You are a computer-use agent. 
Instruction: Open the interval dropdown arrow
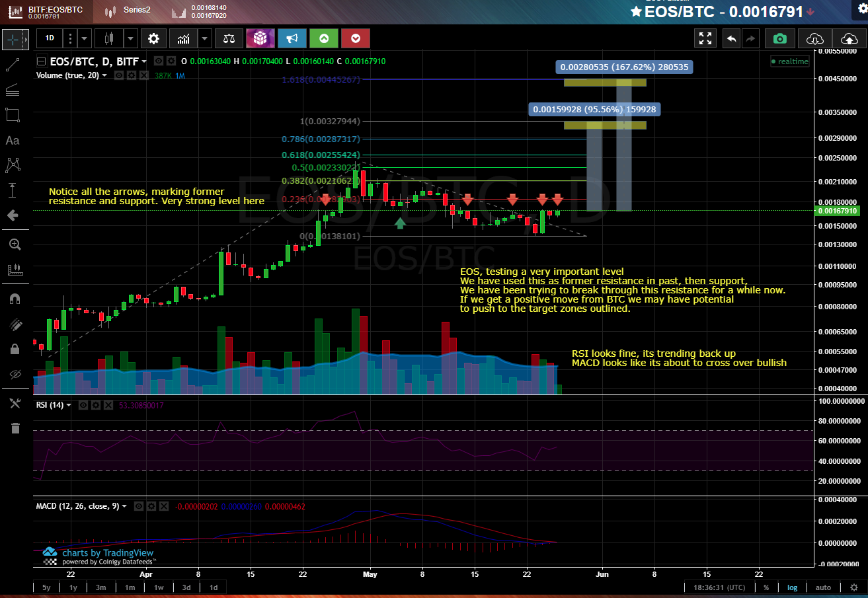(84, 38)
